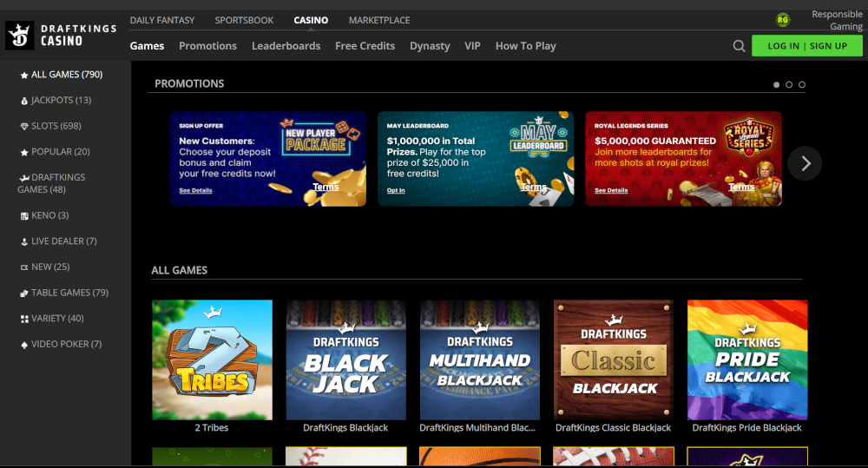The width and height of the screenshot is (868, 468).
Task: Select the Variety grid icon in sidebar
Action: coord(24,319)
